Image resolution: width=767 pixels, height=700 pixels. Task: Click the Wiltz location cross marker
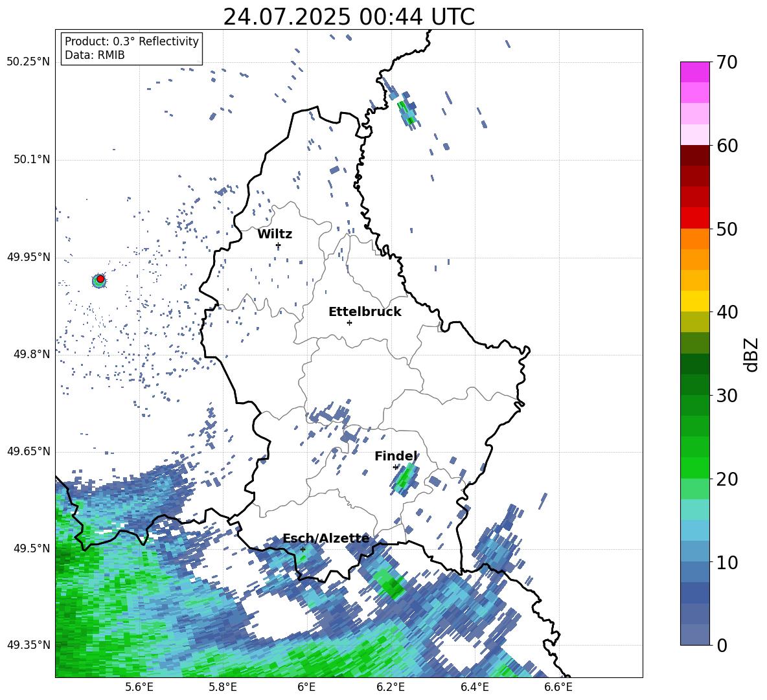pos(279,245)
